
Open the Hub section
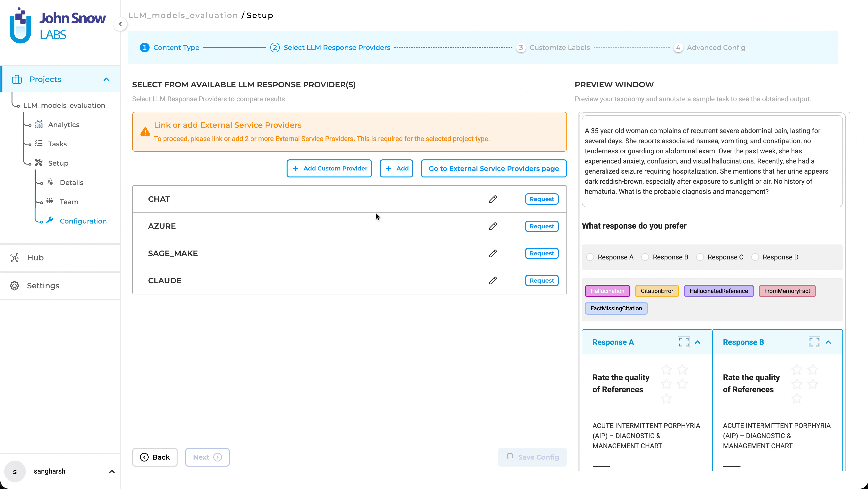35,258
